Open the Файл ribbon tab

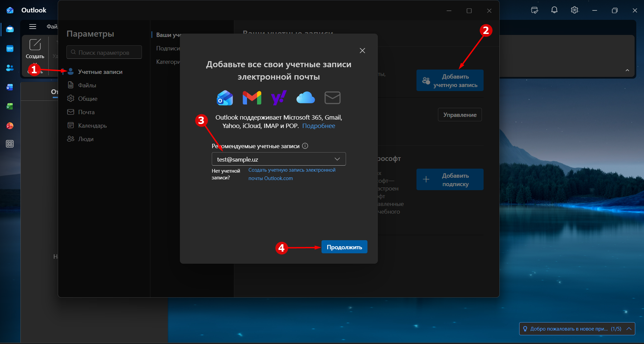tap(52, 26)
